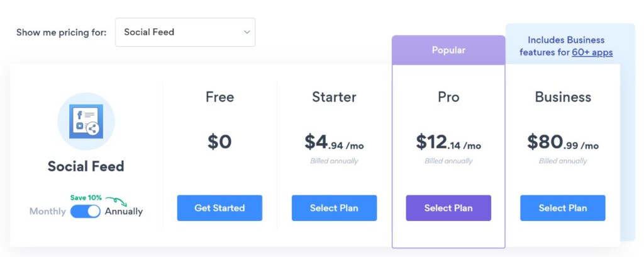Screen dimensions: 644x257
Task: Click the Social Feed app icon
Action: pos(86,121)
